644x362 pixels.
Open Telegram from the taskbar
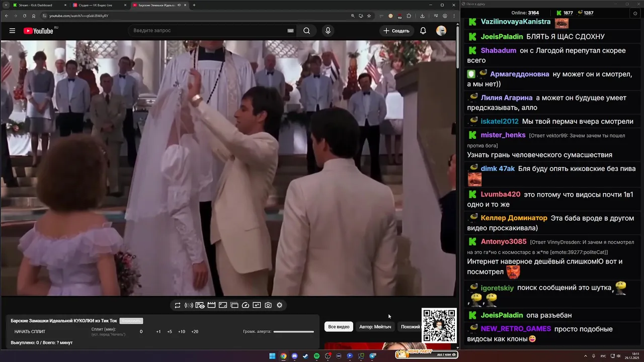point(373,356)
